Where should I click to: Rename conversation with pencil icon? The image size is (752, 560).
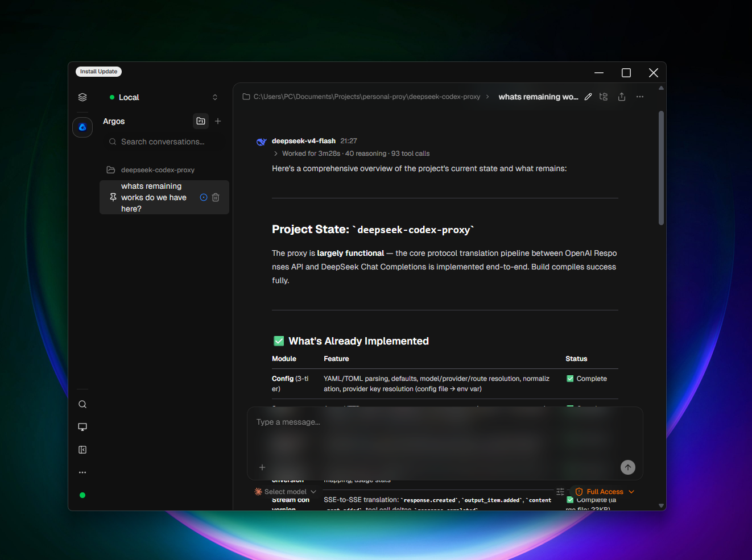(x=588, y=97)
